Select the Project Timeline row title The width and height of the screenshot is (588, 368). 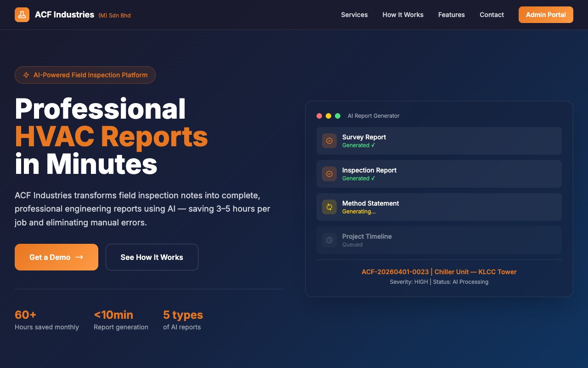coord(367,236)
